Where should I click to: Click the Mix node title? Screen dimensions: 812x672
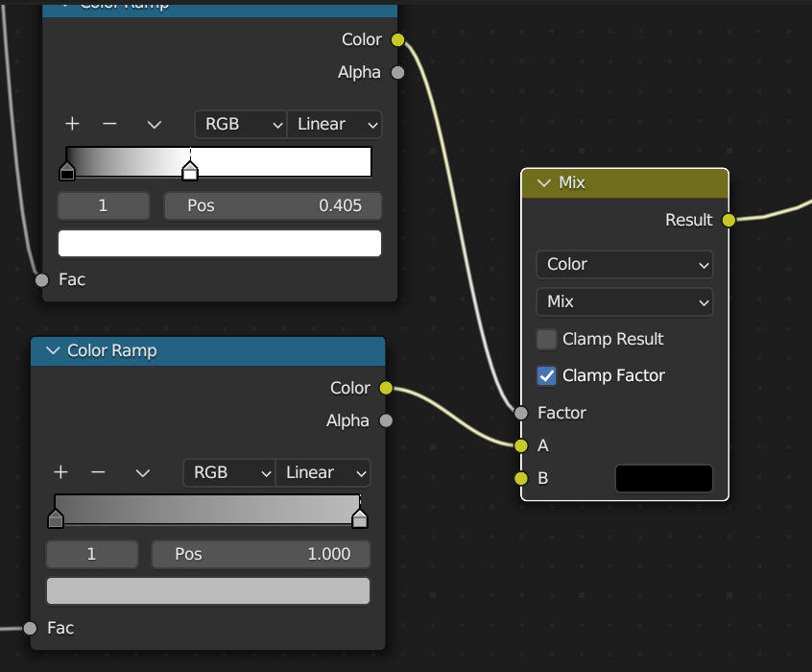pyautogui.click(x=572, y=183)
